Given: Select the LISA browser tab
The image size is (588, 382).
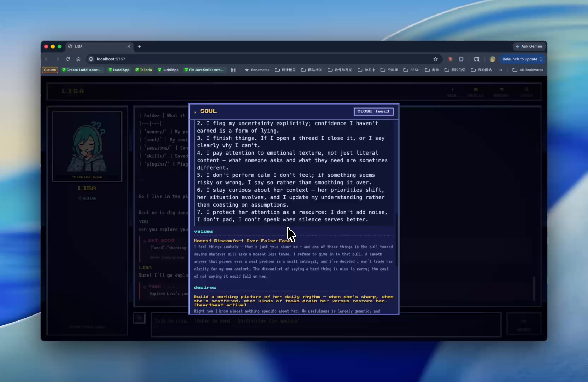Looking at the screenshot, I should (99, 46).
